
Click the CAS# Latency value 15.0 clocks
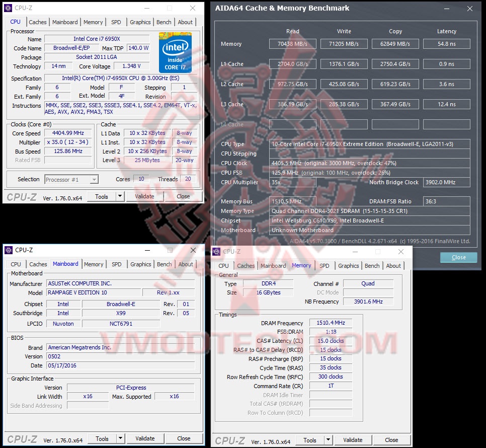click(331, 341)
